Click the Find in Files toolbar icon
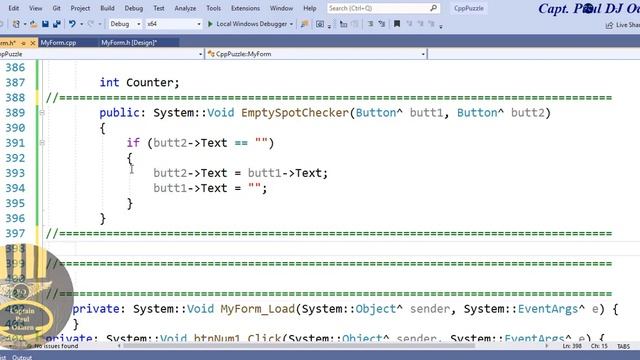The height and width of the screenshot is (360, 640). 304,24
